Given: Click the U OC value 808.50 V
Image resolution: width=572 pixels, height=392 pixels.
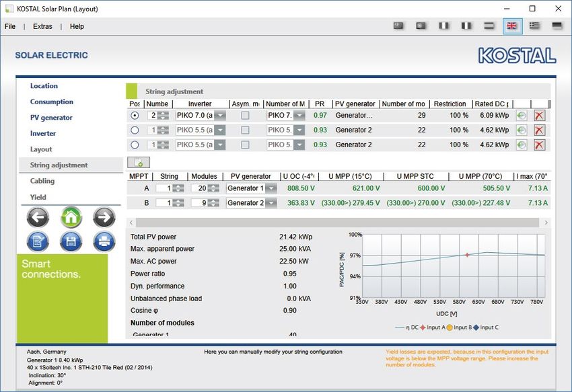Looking at the screenshot, I should tap(301, 188).
